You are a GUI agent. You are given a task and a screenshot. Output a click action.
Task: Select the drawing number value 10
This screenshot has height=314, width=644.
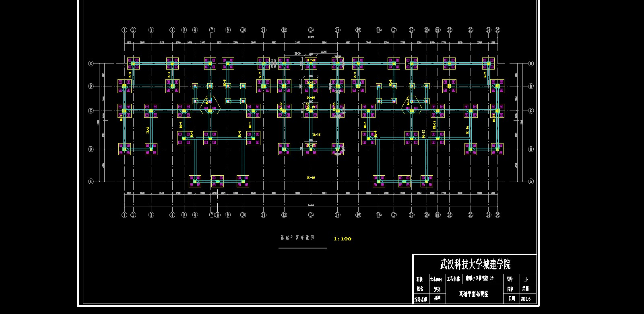(526, 279)
